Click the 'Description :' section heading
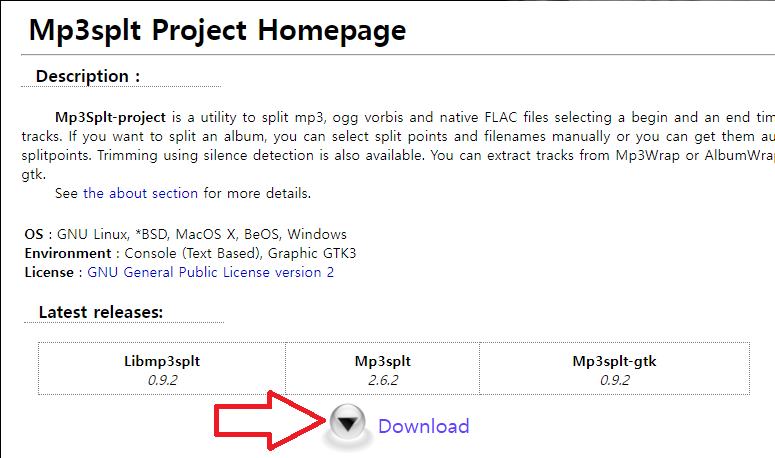The width and height of the screenshot is (775, 458). [x=88, y=76]
